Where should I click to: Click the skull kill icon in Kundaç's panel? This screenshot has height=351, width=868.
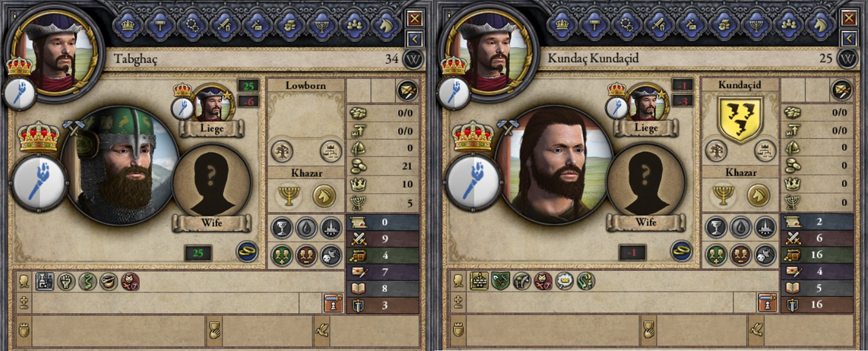click(x=765, y=255)
